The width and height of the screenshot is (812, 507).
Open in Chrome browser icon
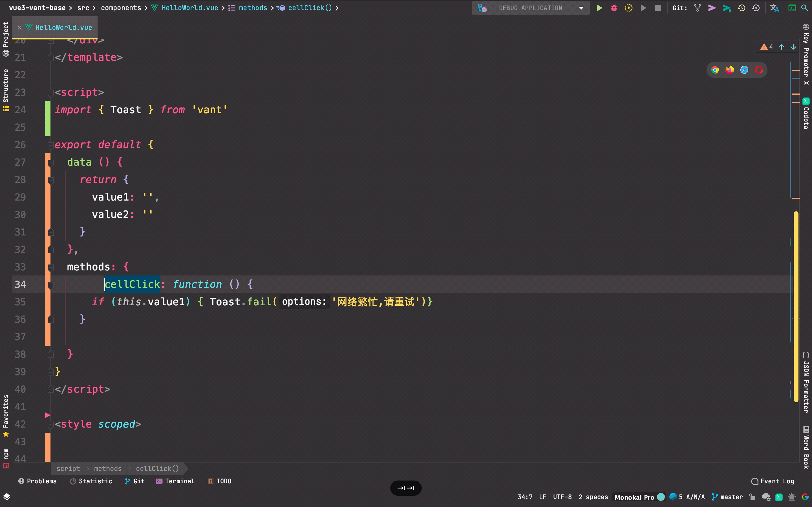click(715, 70)
